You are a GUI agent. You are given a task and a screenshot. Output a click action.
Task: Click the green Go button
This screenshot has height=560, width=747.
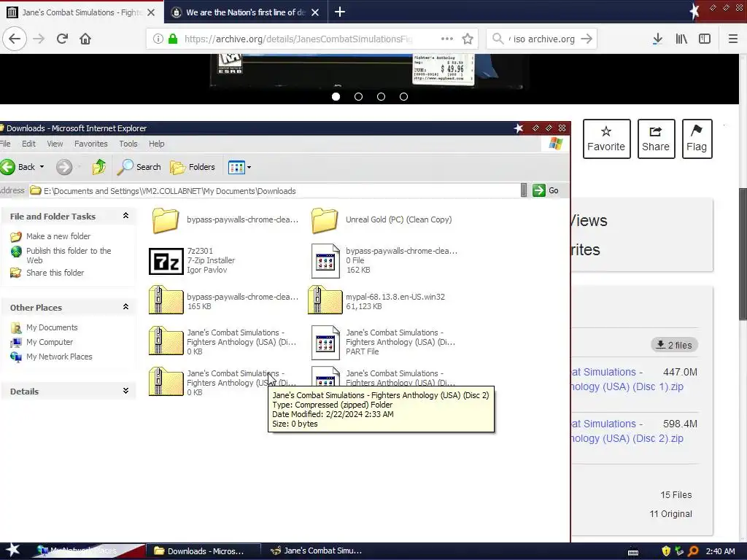546,190
